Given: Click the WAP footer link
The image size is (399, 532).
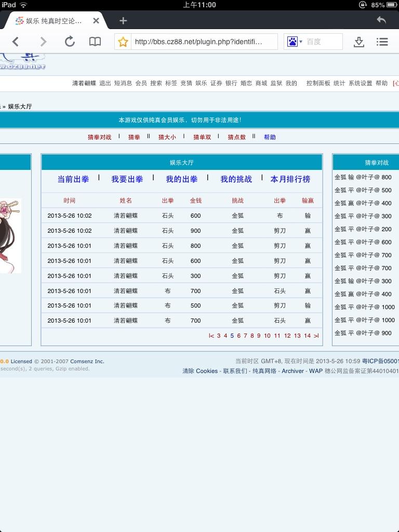Looking at the screenshot, I should (316, 371).
